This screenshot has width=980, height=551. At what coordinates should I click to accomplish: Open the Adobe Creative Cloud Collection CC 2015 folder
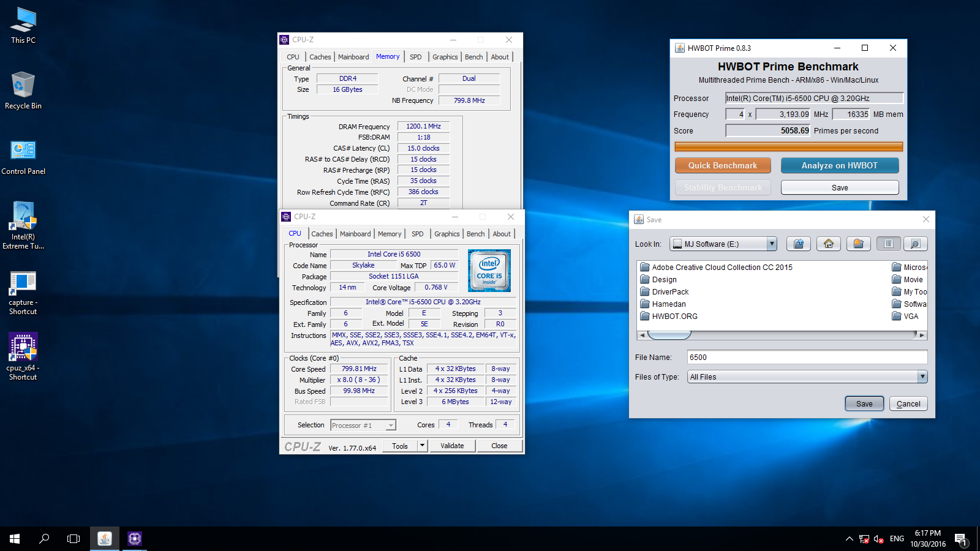716,267
